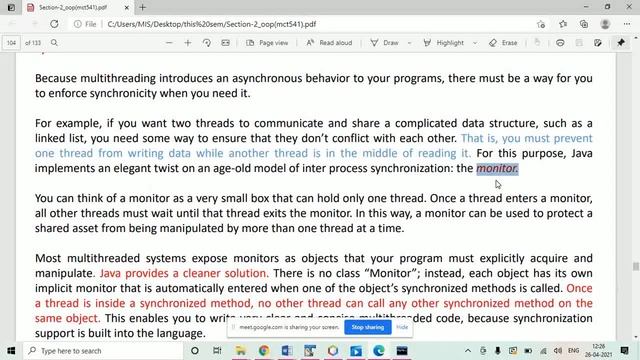
Task: Click the red text "Java provides a cleaner solution."
Action: coord(184,273)
